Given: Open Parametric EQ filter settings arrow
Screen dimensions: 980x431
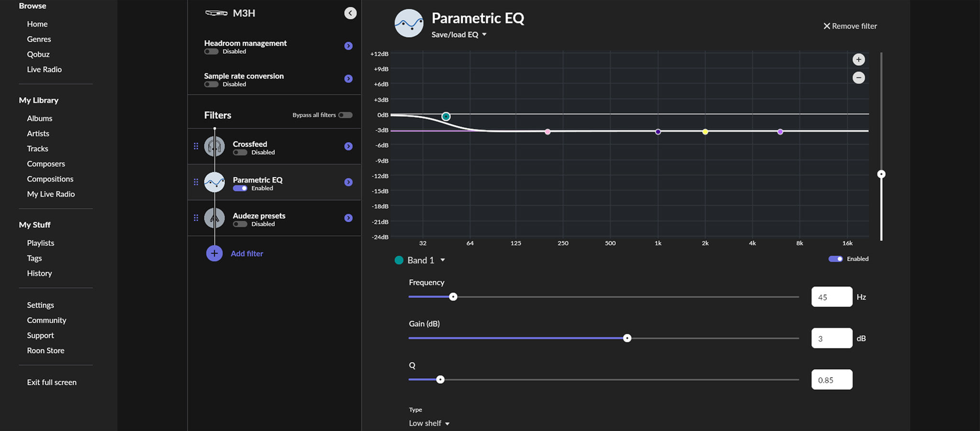Looking at the screenshot, I should 348,182.
